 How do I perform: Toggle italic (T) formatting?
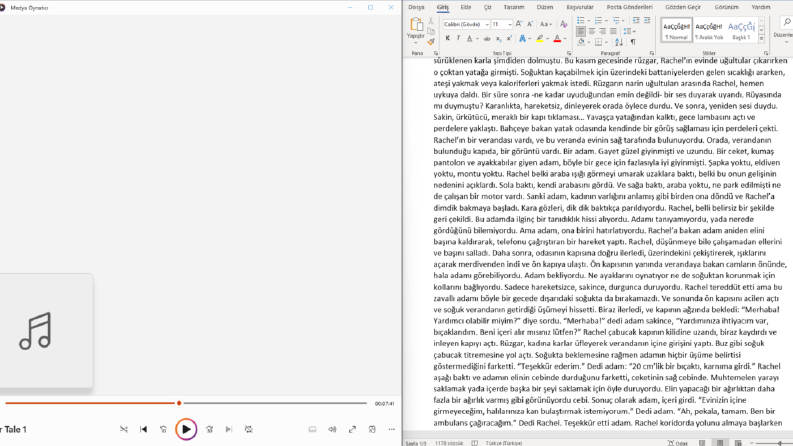click(458, 38)
